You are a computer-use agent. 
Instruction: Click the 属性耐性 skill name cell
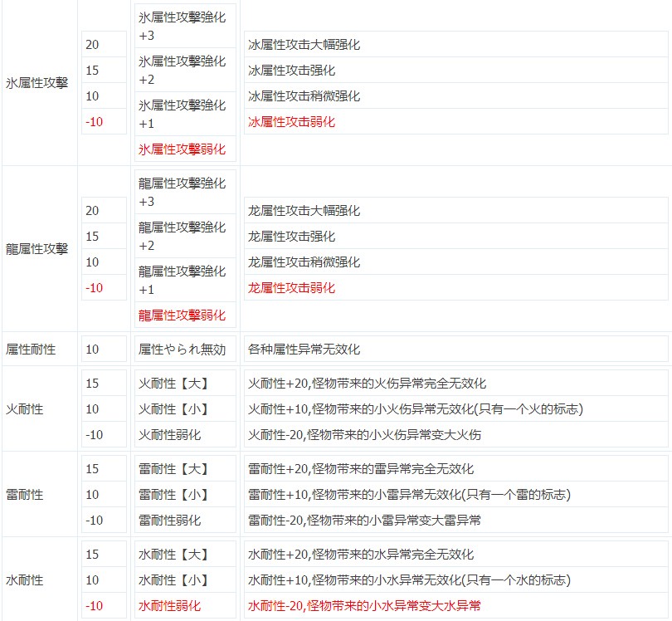click(40, 349)
